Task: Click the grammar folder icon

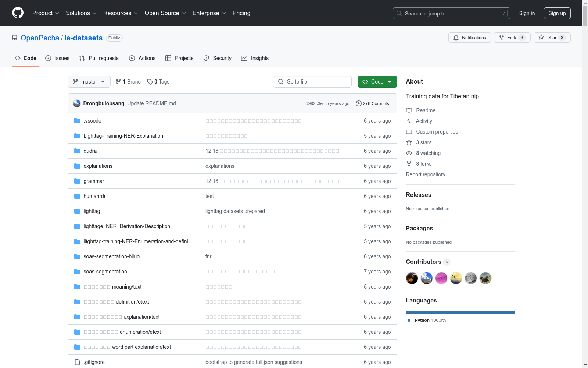Action: pos(77,181)
